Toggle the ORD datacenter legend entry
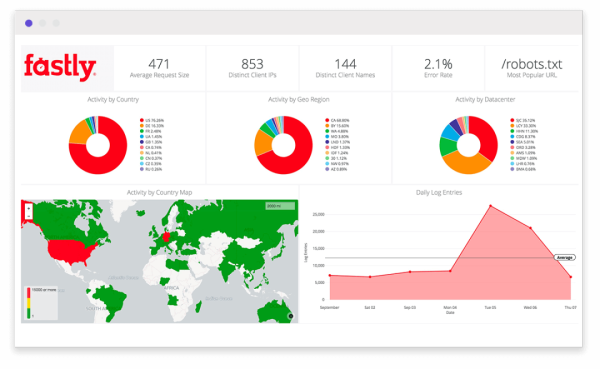Image resolution: width=600 pixels, height=369 pixels. click(523, 147)
